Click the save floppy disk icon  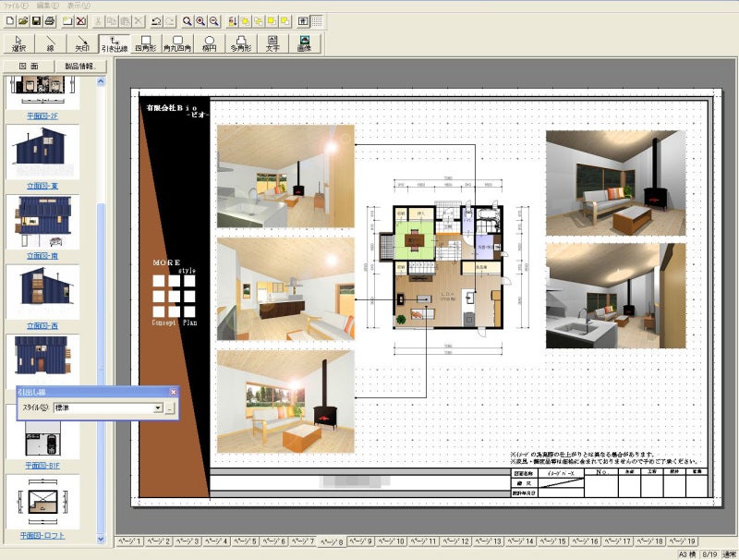35,20
